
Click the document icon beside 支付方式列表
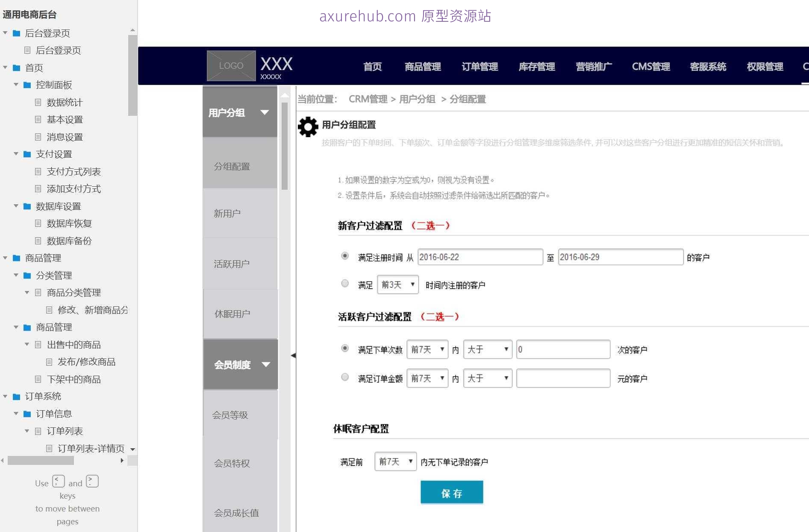39,171
